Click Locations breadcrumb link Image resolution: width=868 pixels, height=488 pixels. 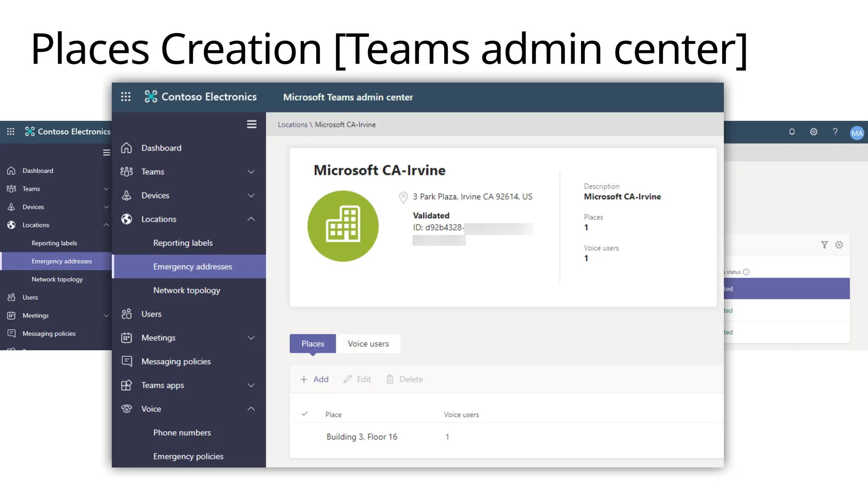[x=292, y=125]
